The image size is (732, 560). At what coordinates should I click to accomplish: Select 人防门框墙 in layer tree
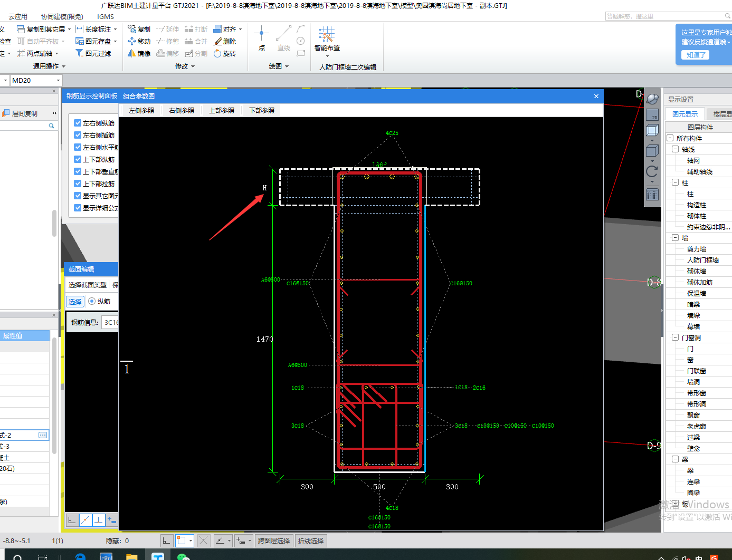[x=702, y=260]
